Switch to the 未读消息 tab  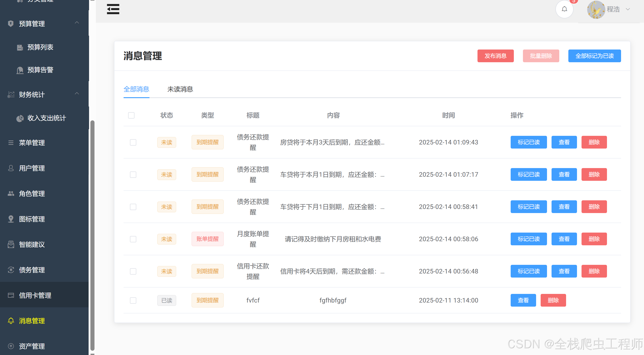180,89
